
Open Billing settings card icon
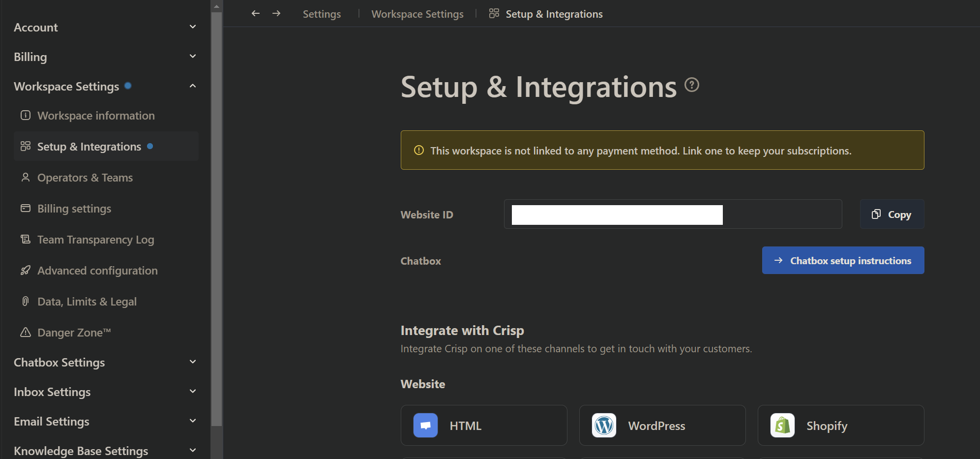pyautogui.click(x=25, y=208)
